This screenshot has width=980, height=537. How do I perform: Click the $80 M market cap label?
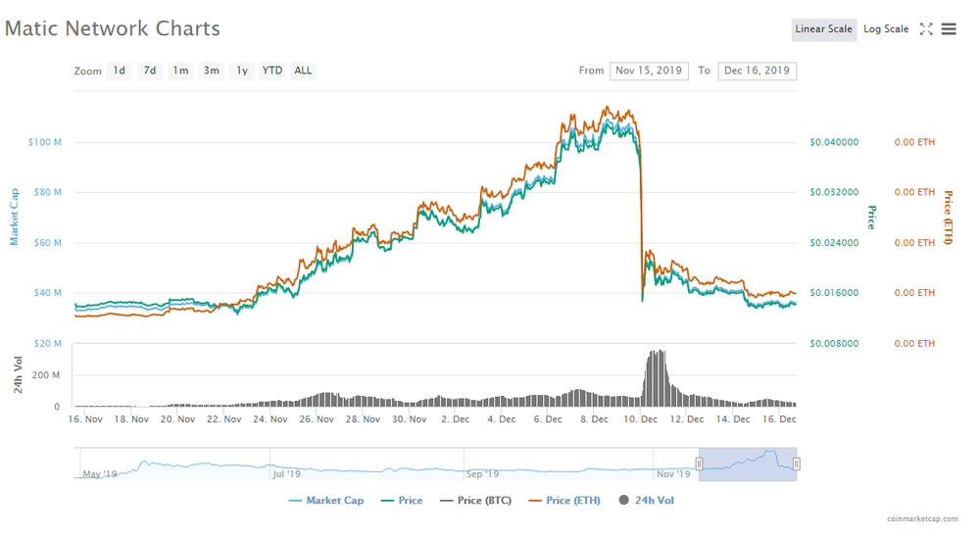(x=47, y=192)
